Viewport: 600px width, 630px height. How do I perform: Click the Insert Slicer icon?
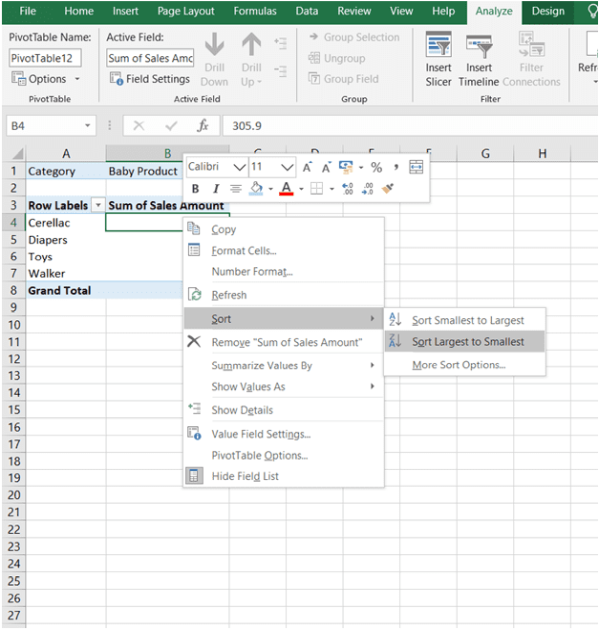pos(438,56)
